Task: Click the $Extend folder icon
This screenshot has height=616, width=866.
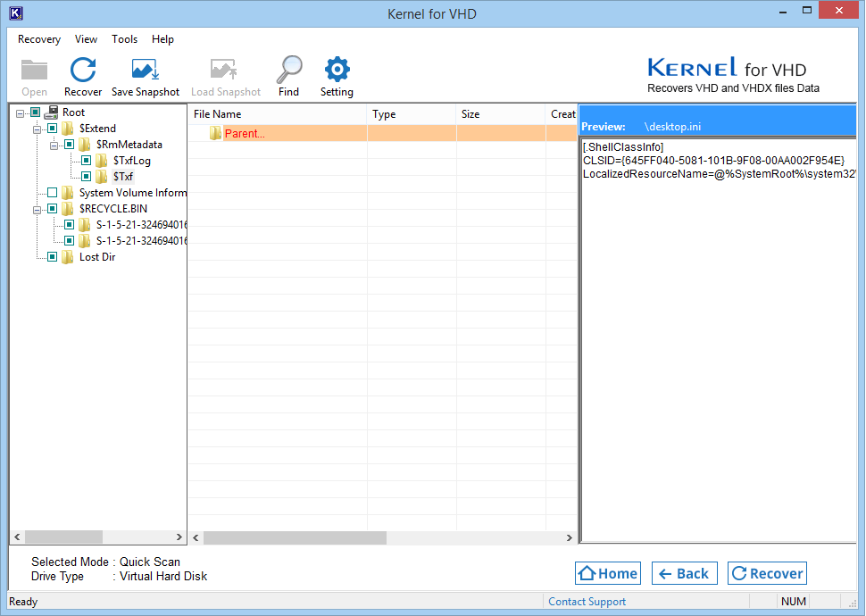Action: (x=68, y=129)
